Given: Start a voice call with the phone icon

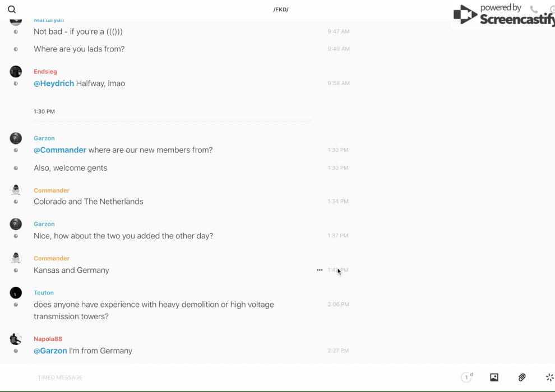Looking at the screenshot, I should pos(534,10).
